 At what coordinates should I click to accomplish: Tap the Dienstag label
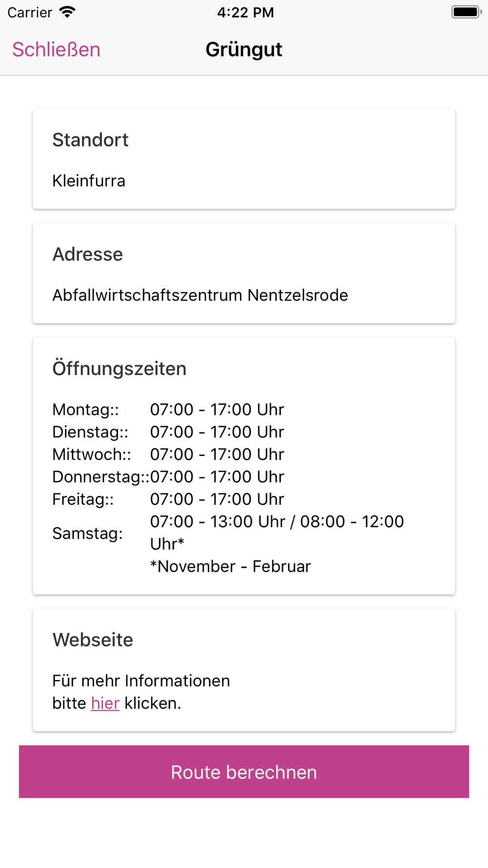90,432
